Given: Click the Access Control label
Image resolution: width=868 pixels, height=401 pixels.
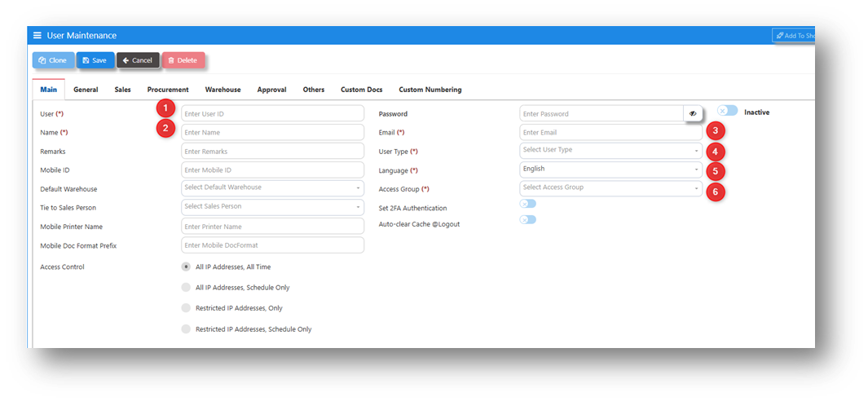Looking at the screenshot, I should [x=62, y=267].
